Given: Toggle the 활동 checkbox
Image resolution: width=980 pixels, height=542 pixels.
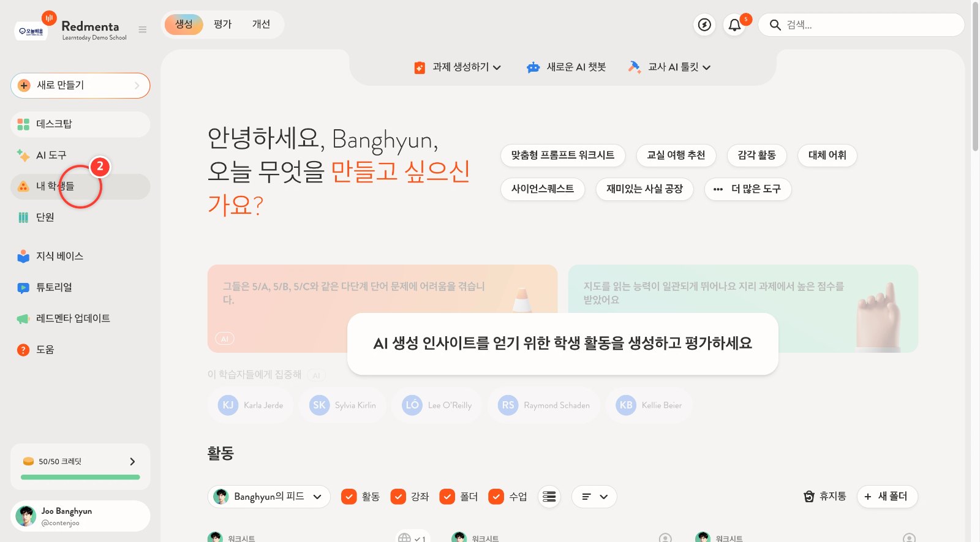Looking at the screenshot, I should [349, 497].
